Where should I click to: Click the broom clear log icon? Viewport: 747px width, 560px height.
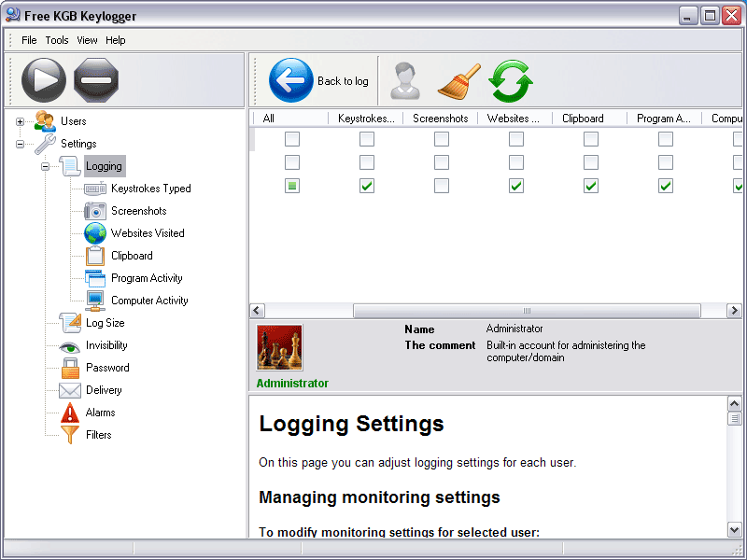(458, 81)
